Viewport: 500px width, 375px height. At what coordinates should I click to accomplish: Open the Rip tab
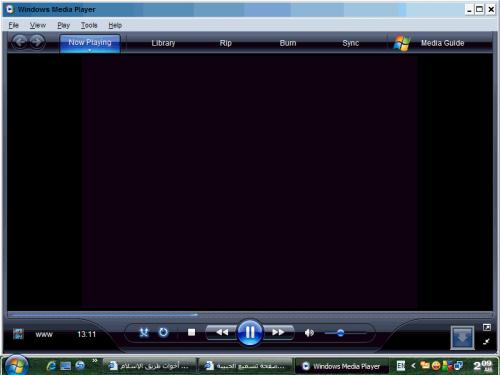click(x=225, y=43)
